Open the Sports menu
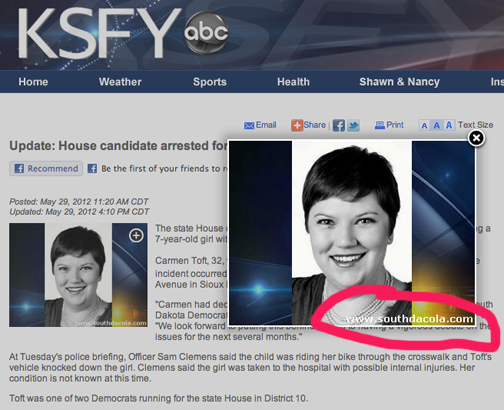The image size is (504, 410). pyautogui.click(x=210, y=82)
